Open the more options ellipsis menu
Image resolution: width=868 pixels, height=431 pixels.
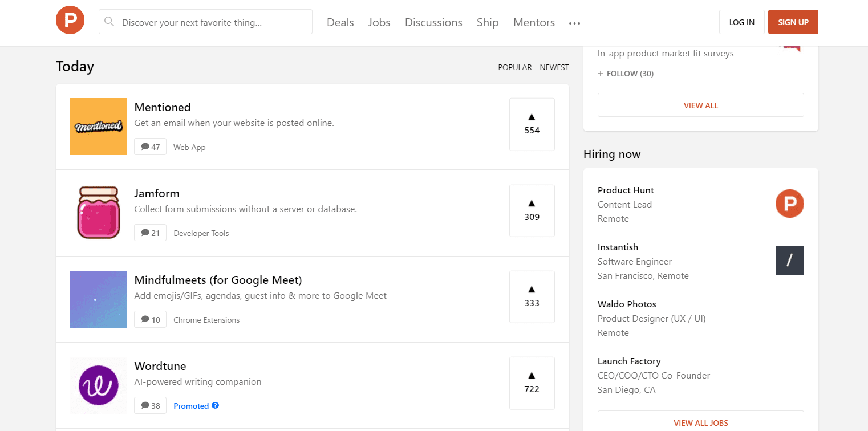tap(574, 23)
